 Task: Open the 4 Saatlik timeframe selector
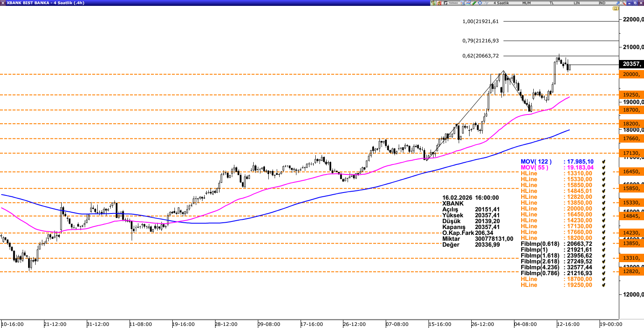coord(501,3)
